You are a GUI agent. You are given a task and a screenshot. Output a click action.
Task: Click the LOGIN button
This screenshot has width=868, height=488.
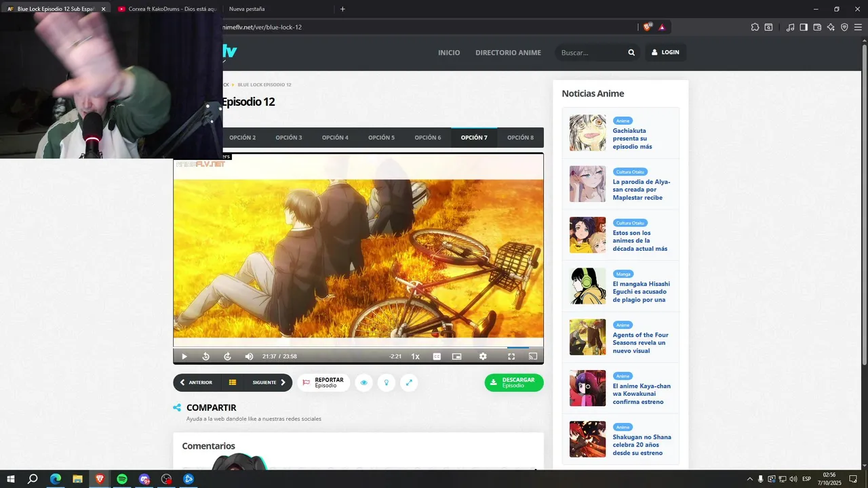(x=665, y=52)
